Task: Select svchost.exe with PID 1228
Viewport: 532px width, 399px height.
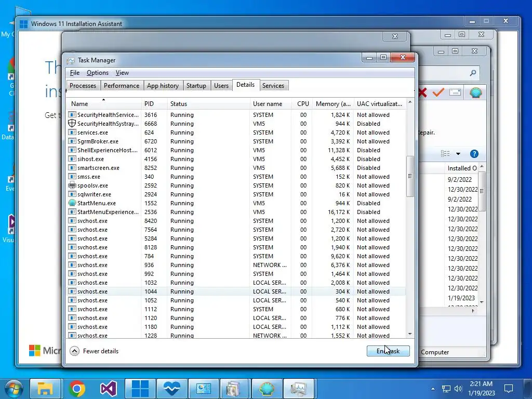Action: (236, 335)
